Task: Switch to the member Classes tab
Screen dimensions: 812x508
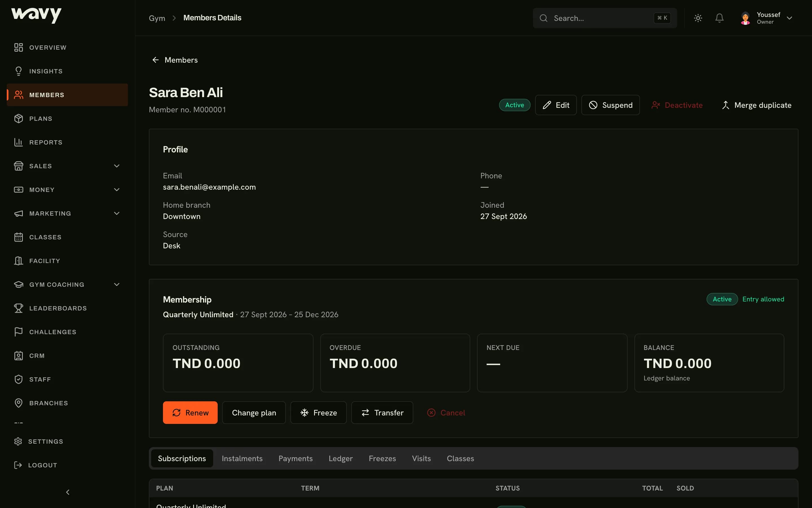Action: [x=460, y=458]
